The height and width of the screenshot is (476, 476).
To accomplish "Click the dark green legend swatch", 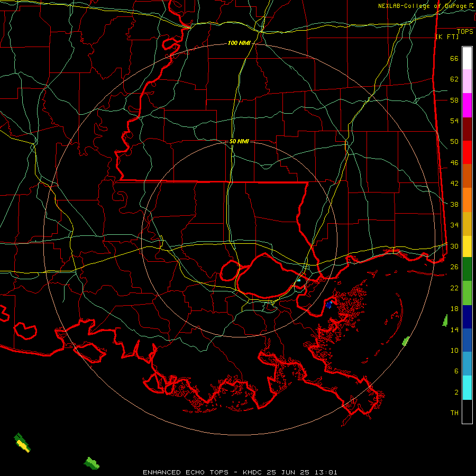I will tap(467, 269).
